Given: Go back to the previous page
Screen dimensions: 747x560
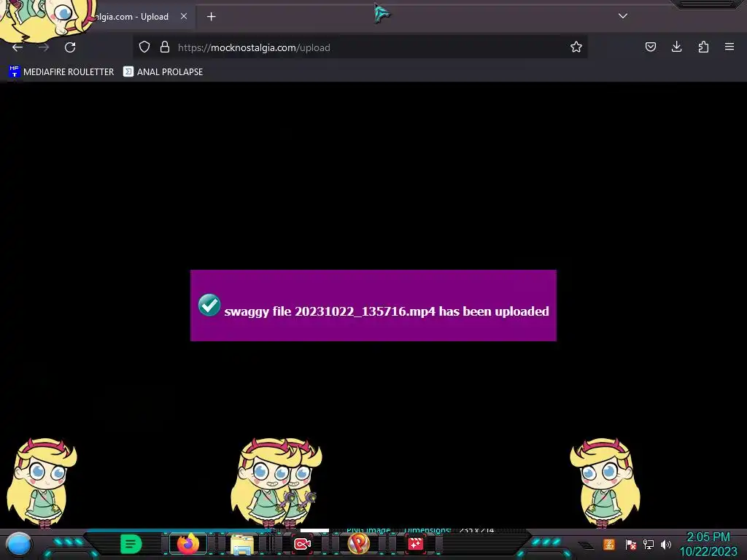Looking at the screenshot, I should point(18,47).
